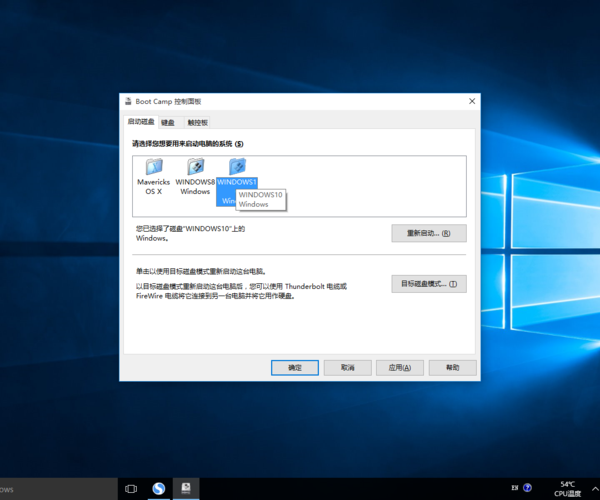Select the WINDOWS8 Windows startup disk
Viewport: 600px width, 500px height.
point(195,177)
